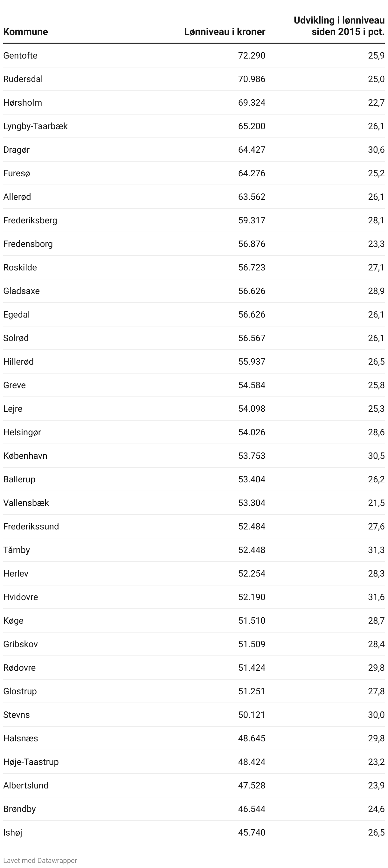
Task: Click Tårnby's 52.448 salary value
Action: click(x=252, y=550)
